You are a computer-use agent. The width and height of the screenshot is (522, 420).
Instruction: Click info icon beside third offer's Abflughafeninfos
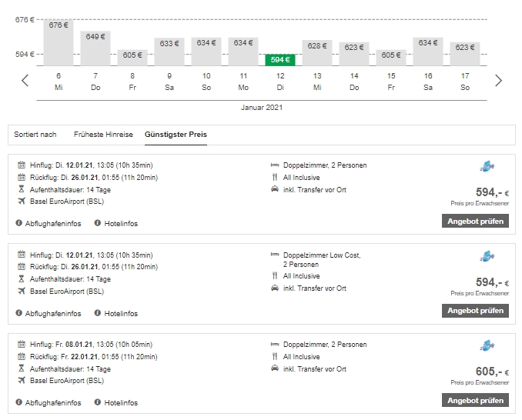[19, 402]
